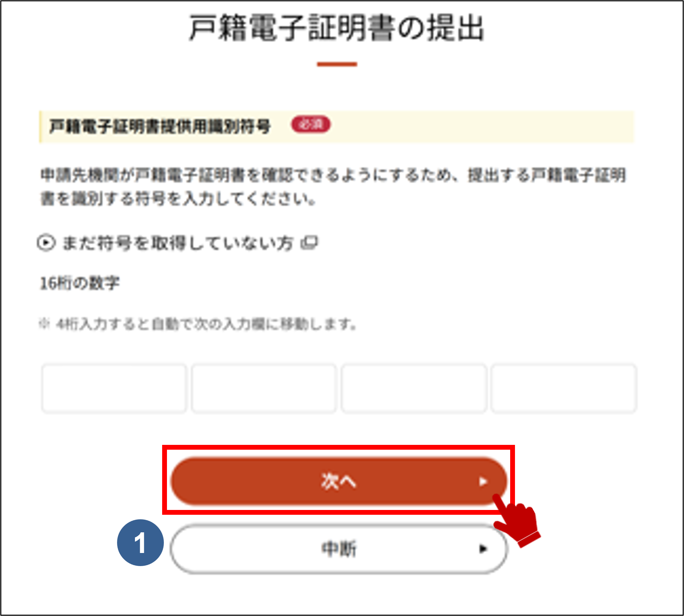
Task: Click the 中断 button to suspend
Action: (339, 549)
